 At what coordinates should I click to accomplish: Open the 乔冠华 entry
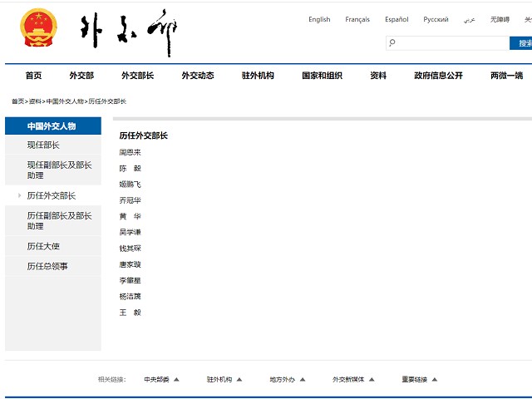tap(130, 200)
